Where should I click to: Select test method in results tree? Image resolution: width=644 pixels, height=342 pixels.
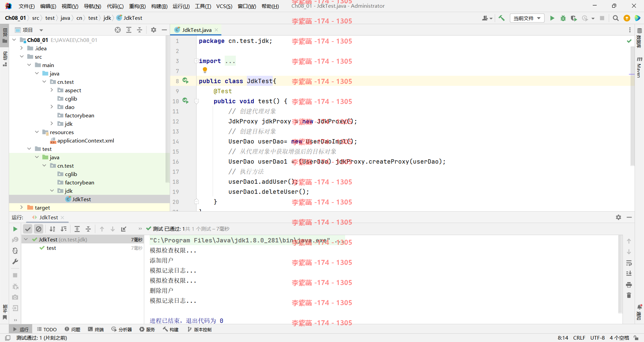51,248
